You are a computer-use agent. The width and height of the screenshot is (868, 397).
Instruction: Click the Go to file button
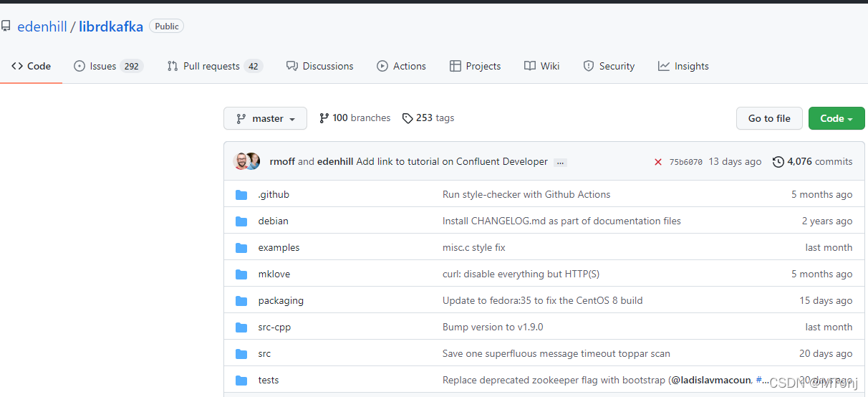point(769,118)
